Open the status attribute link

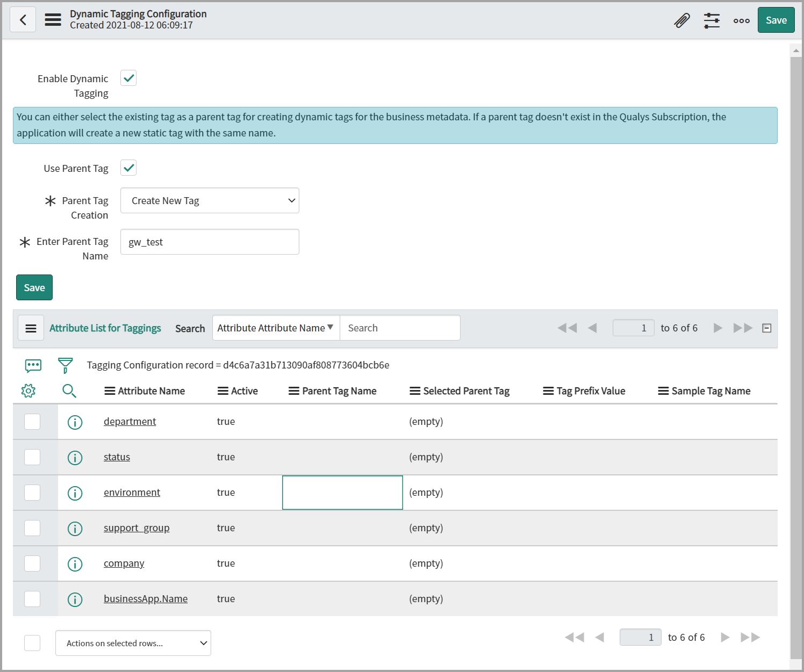[x=117, y=457]
